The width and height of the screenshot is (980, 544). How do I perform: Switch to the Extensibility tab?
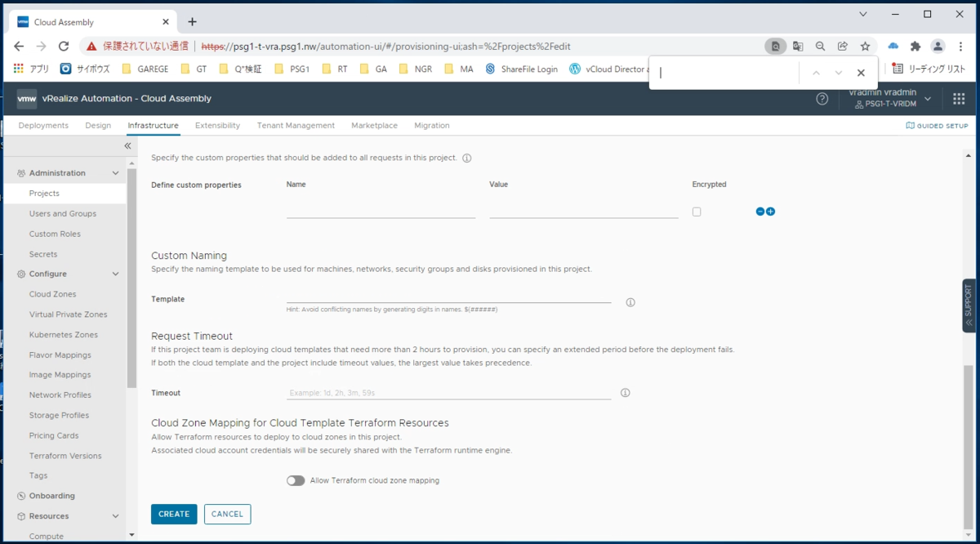click(217, 126)
